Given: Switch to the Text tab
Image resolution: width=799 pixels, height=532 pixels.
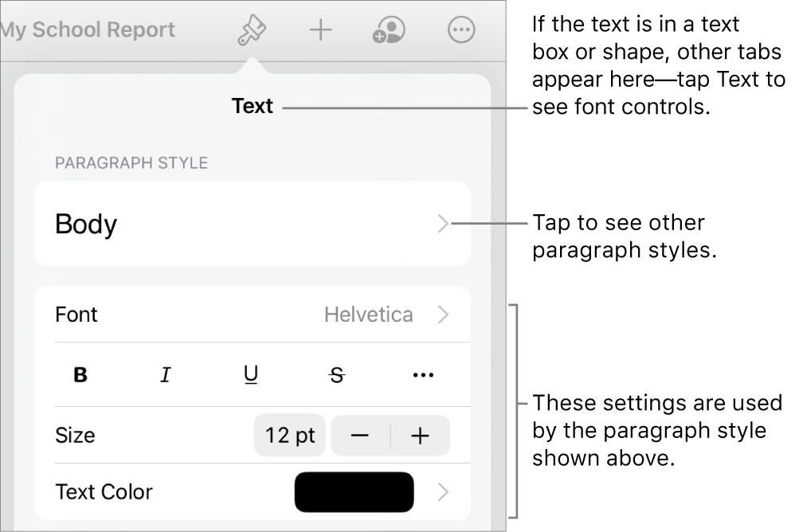Looking at the screenshot, I should 252,106.
